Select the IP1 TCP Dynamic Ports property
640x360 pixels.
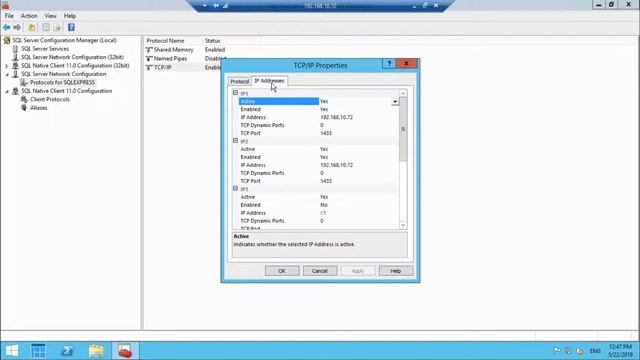coord(318,125)
